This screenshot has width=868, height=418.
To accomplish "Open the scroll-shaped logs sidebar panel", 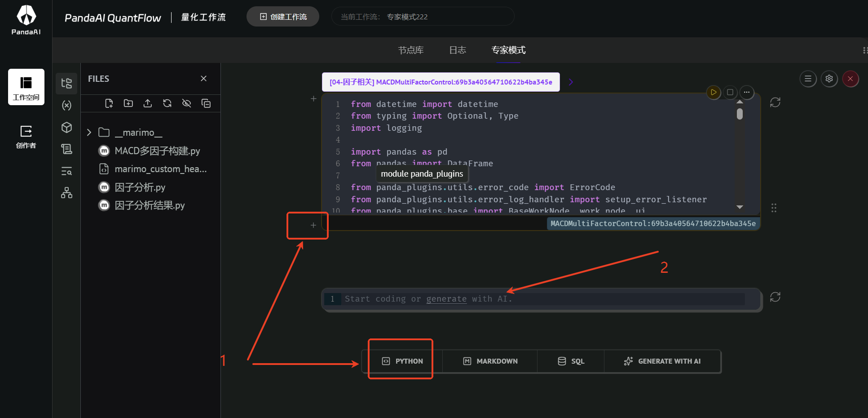I will tap(66, 149).
